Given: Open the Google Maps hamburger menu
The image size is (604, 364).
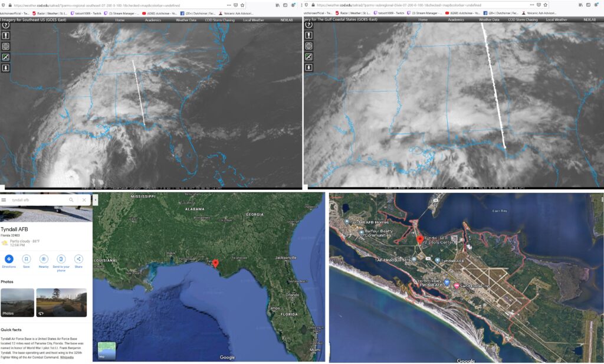Looking at the screenshot, I should 4,200.
